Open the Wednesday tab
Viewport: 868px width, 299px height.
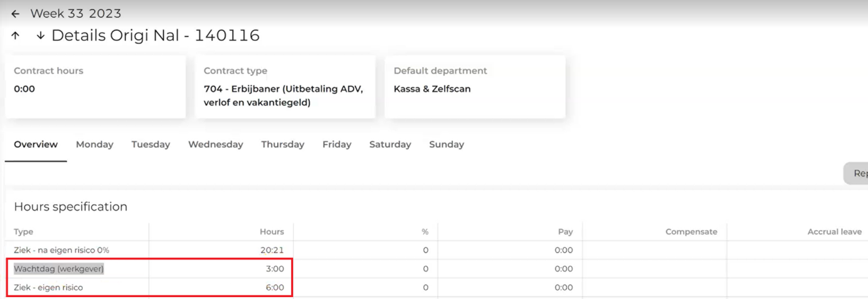[x=216, y=144]
